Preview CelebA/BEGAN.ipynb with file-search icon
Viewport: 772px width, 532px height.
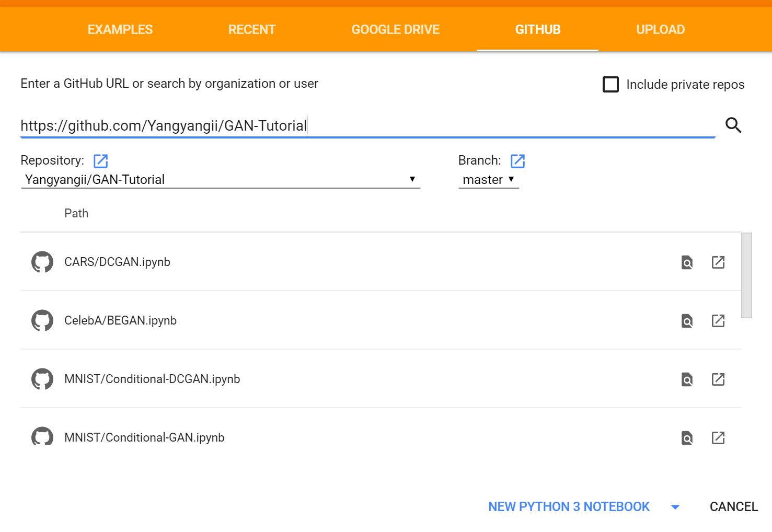click(687, 321)
